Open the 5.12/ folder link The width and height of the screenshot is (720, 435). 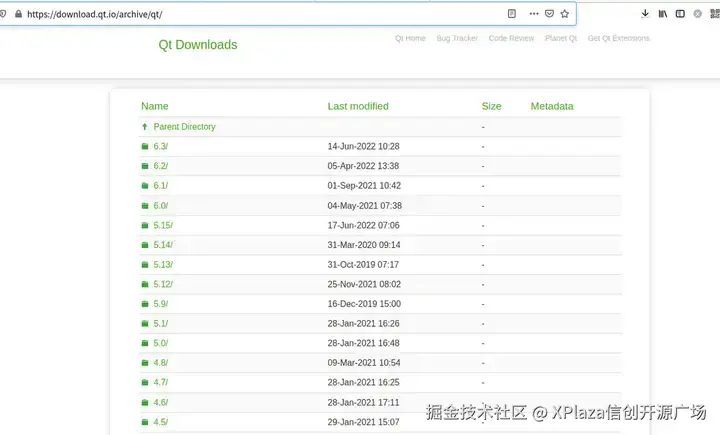[163, 284]
